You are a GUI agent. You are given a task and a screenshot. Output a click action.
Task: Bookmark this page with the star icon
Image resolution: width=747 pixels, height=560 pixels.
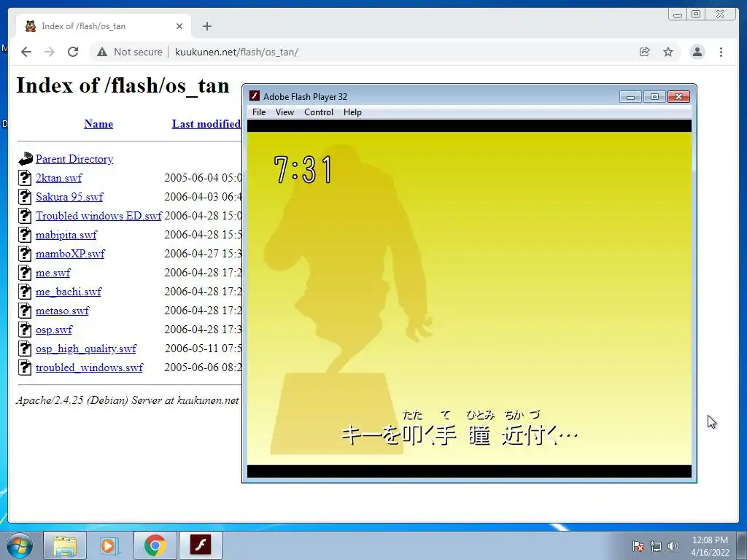pos(668,52)
